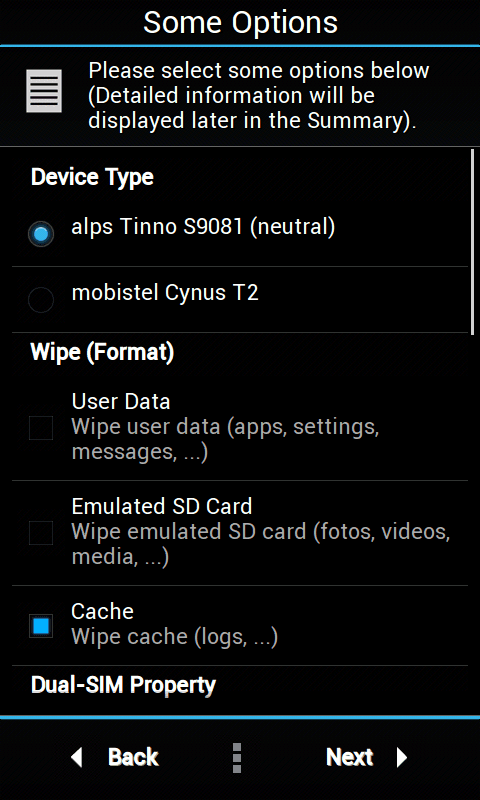
Task: Go Back to the previous page
Action: [114, 757]
